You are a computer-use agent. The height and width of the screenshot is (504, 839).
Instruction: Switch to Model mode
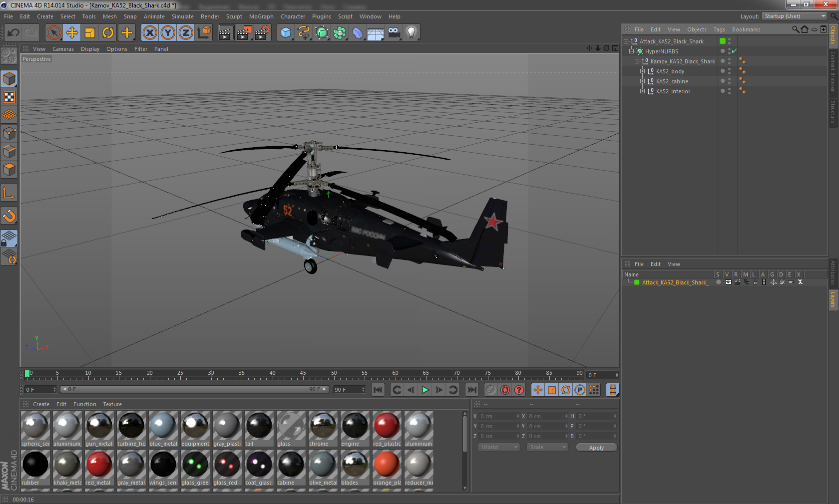coord(9,79)
